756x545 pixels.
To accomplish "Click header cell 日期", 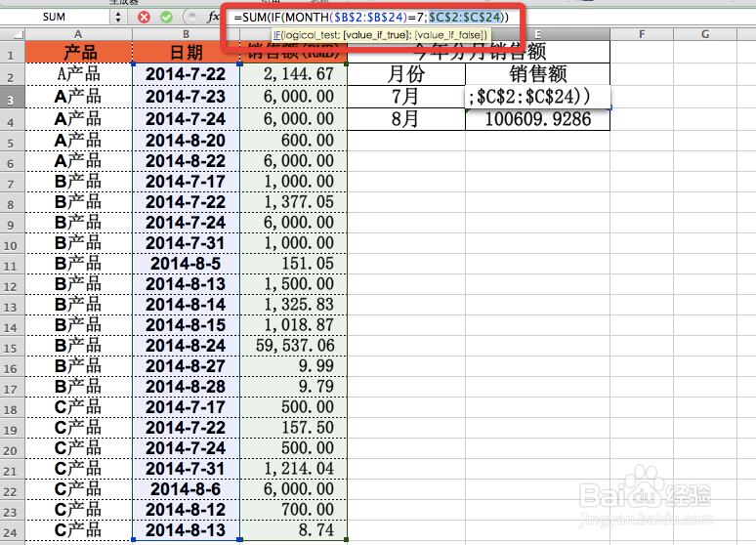I will click(186, 52).
